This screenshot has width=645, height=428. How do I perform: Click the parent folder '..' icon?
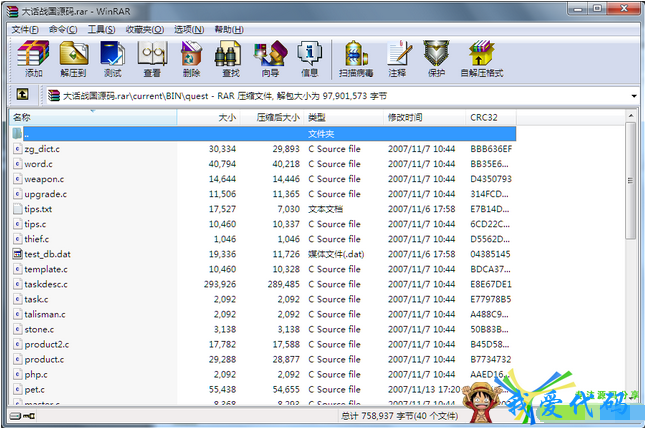point(17,133)
